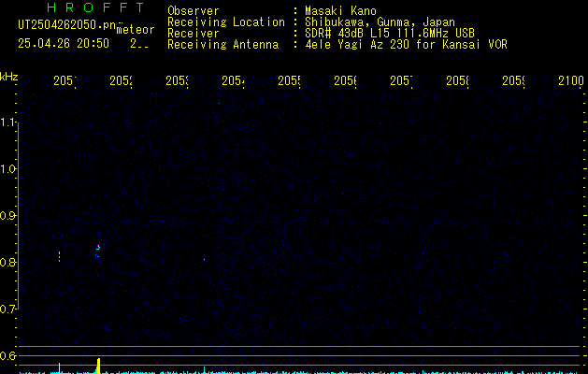Click the tall thick yellow intensity bar
588x374 pixels.
[x=99, y=366]
